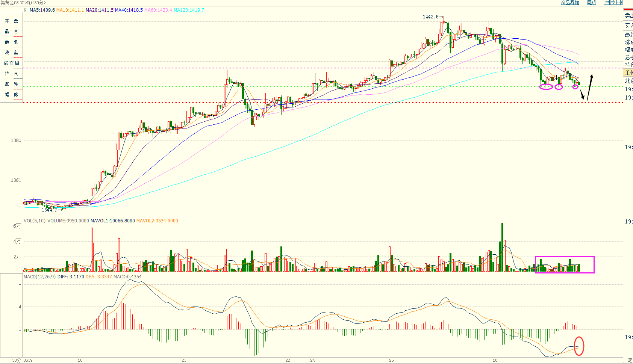Select the MA120:1419.7 indicator label

pyautogui.click(x=189, y=10)
